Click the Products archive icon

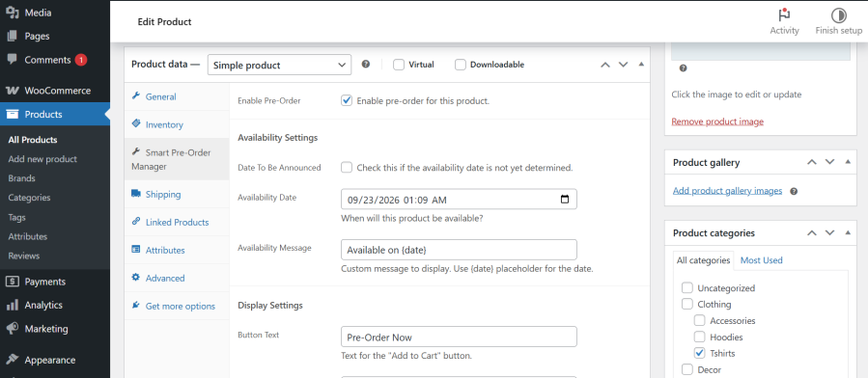tap(13, 115)
